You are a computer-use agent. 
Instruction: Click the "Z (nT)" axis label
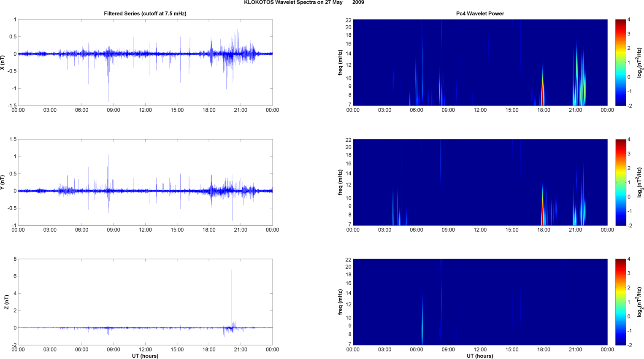(6, 302)
